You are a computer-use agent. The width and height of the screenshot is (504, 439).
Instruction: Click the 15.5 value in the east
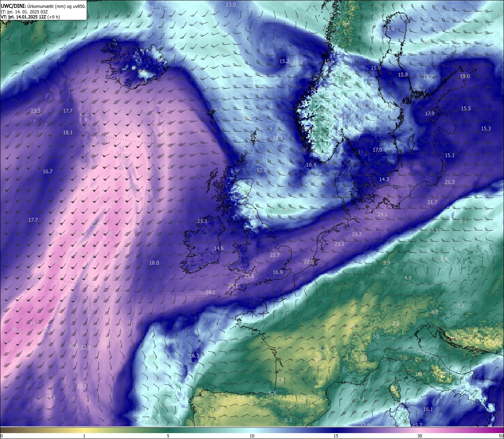pyautogui.click(x=466, y=109)
